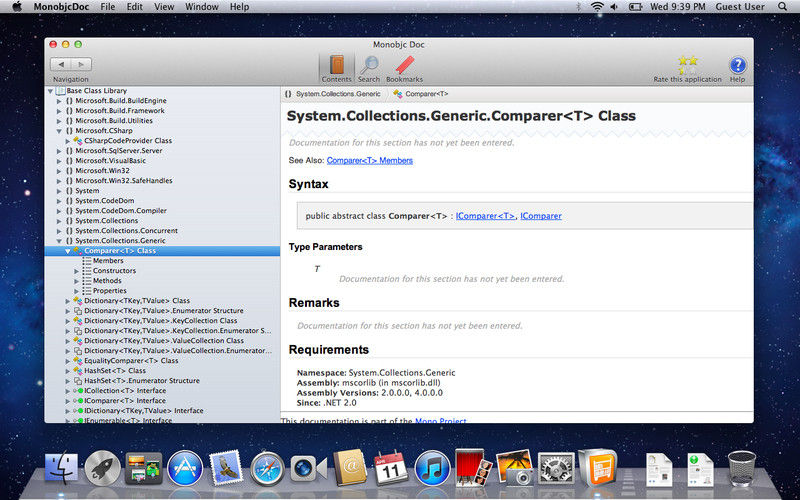The width and height of the screenshot is (800, 500).
Task: Click the Wi-Fi status icon
Action: pyautogui.click(x=596, y=7)
